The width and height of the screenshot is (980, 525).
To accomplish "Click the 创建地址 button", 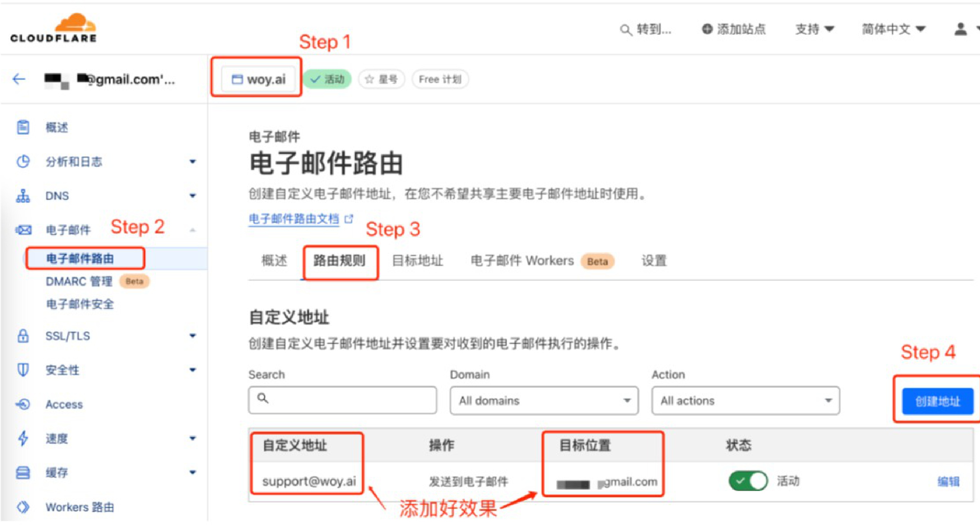I will click(x=937, y=401).
